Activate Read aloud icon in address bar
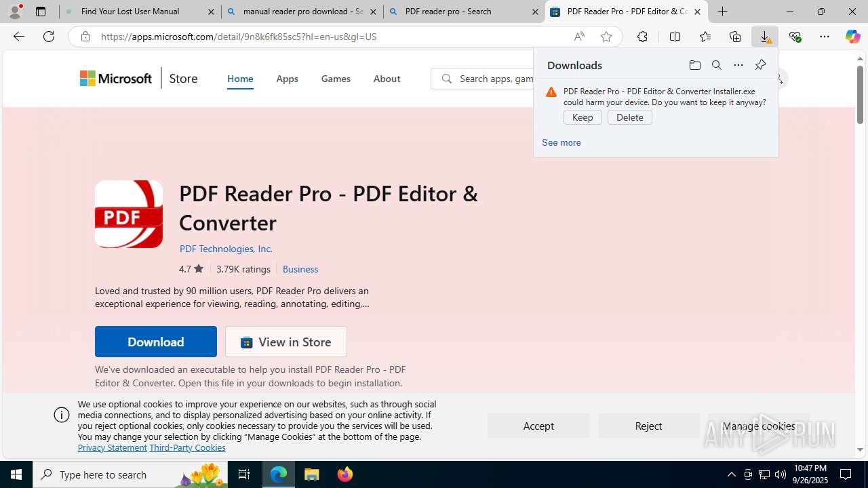Viewport: 868px width, 488px height. pos(579,37)
